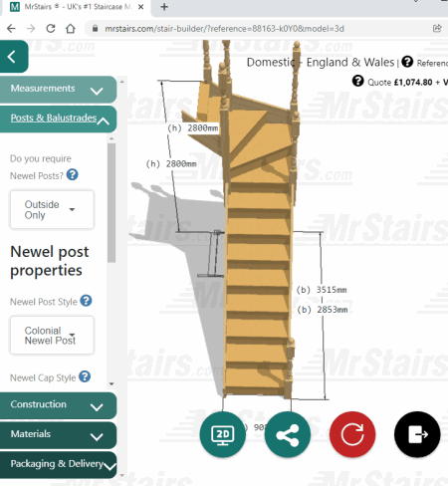Expand the Materials section

[58, 435]
